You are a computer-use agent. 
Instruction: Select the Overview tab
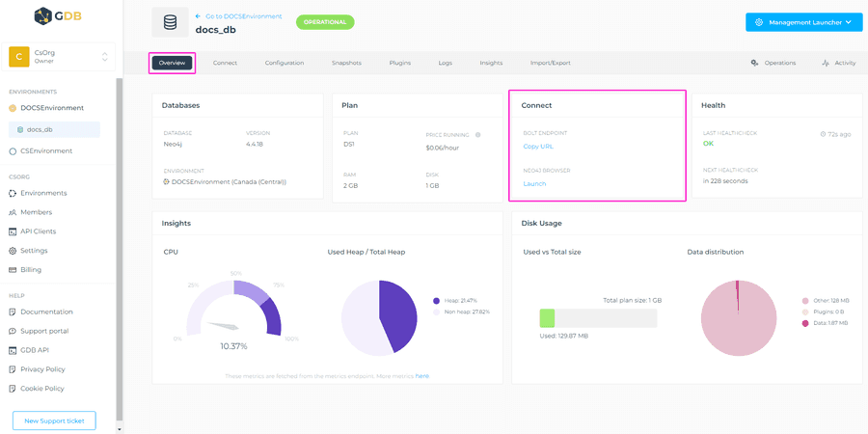tap(172, 63)
